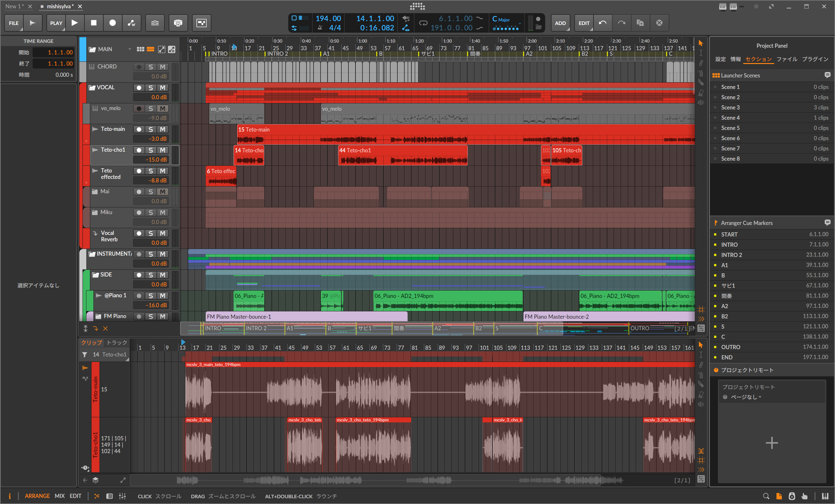Viewport: 835px width, 504px height.
Task: Toggle the automation write icon
Action: [131, 23]
